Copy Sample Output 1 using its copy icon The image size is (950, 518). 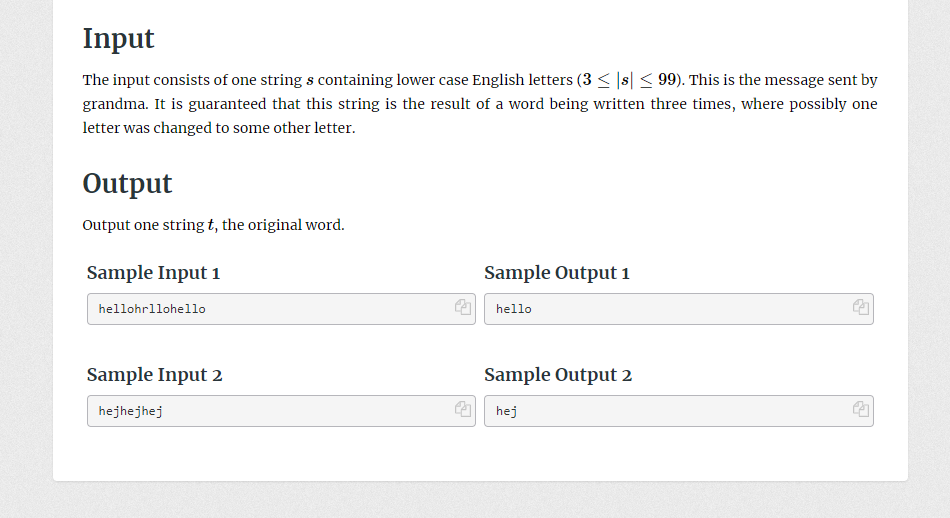(861, 307)
